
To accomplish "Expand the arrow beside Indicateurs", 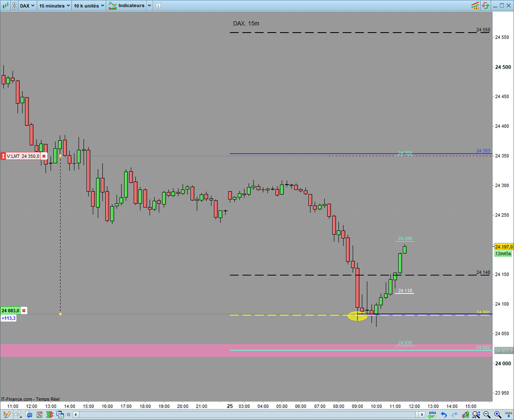I will click(x=149, y=6).
